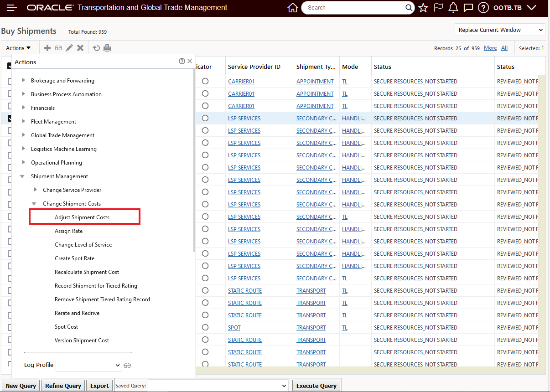The height and width of the screenshot is (392, 550).
Task: Open the OOTB.TB user menu
Action: (514, 8)
